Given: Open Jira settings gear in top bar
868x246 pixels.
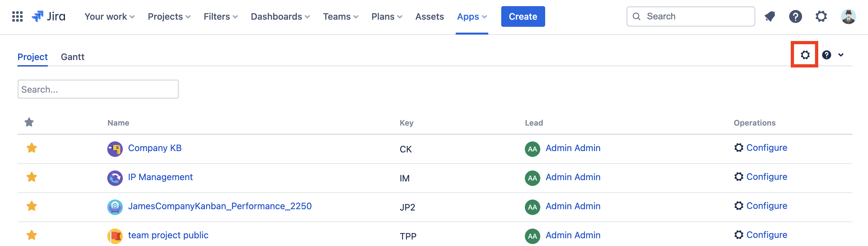Looking at the screenshot, I should [x=821, y=16].
